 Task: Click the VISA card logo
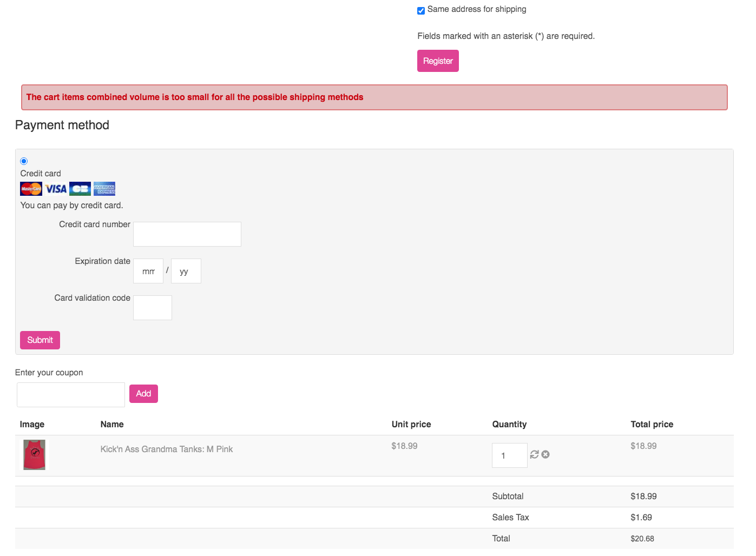point(56,189)
